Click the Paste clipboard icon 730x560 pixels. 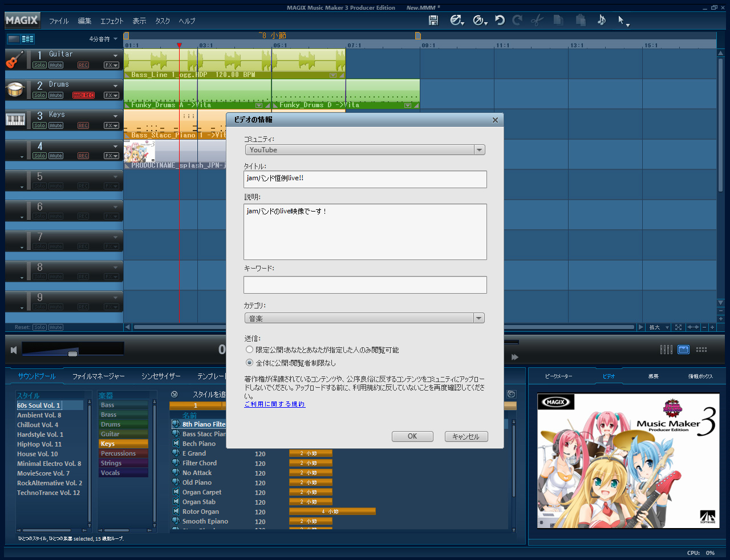pos(581,20)
